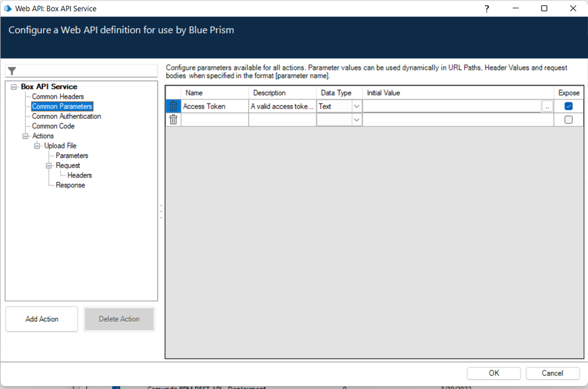Open Data Type dropdown in the empty row
The image size is (588, 389).
tap(356, 120)
